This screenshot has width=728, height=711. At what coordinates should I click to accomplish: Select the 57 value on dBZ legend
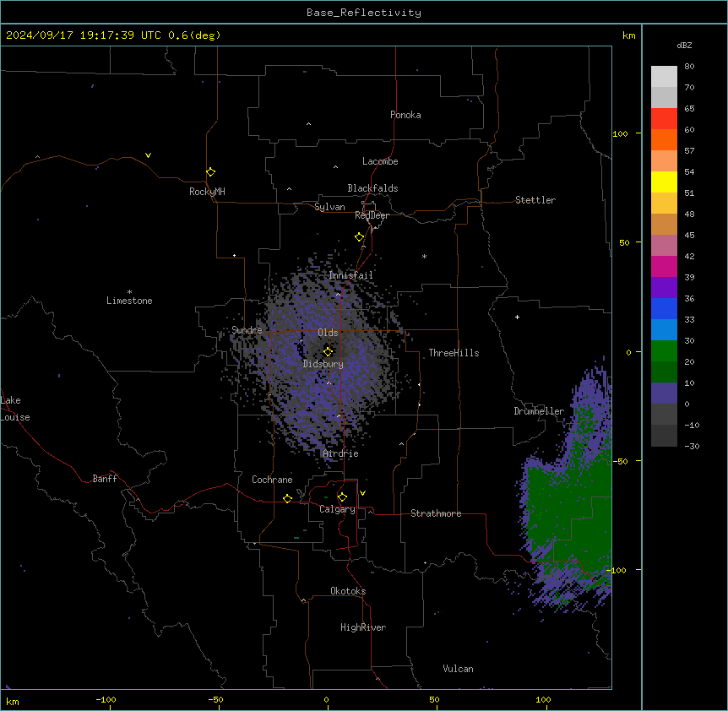(689, 151)
